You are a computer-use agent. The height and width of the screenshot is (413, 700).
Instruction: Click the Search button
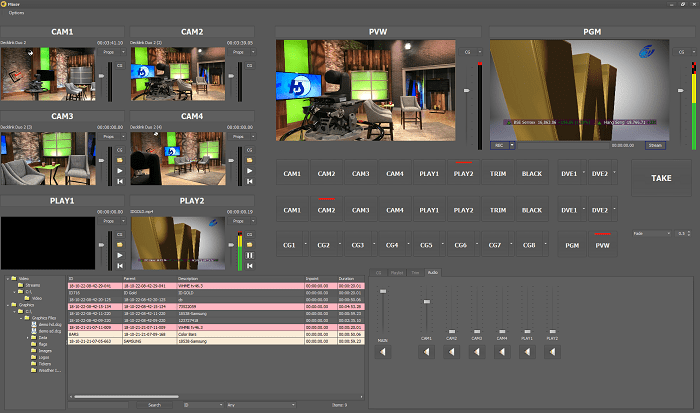pos(154,405)
